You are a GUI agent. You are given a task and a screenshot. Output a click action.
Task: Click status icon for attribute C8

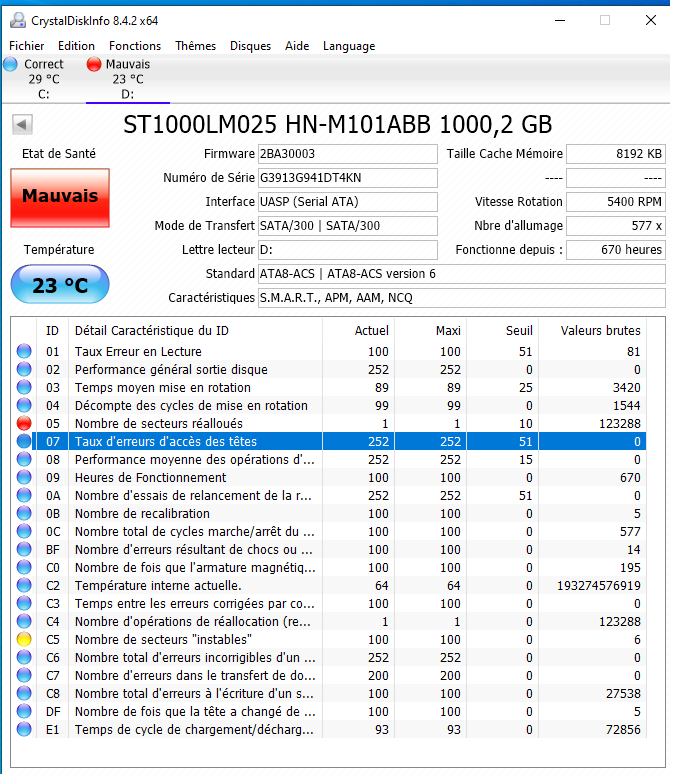[x=24, y=694]
